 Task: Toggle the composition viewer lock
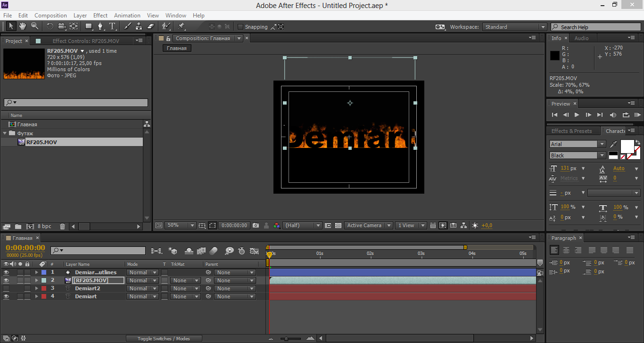click(x=168, y=38)
